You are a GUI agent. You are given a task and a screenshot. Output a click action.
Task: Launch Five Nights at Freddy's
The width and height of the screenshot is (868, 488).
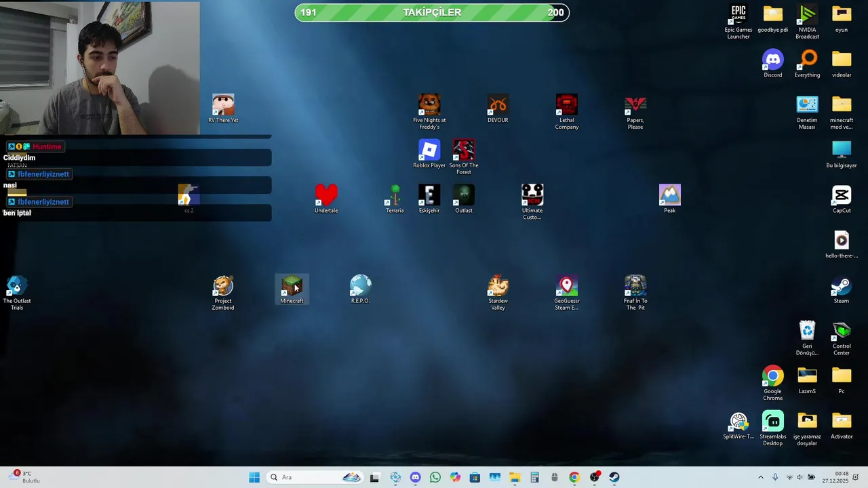(429, 112)
